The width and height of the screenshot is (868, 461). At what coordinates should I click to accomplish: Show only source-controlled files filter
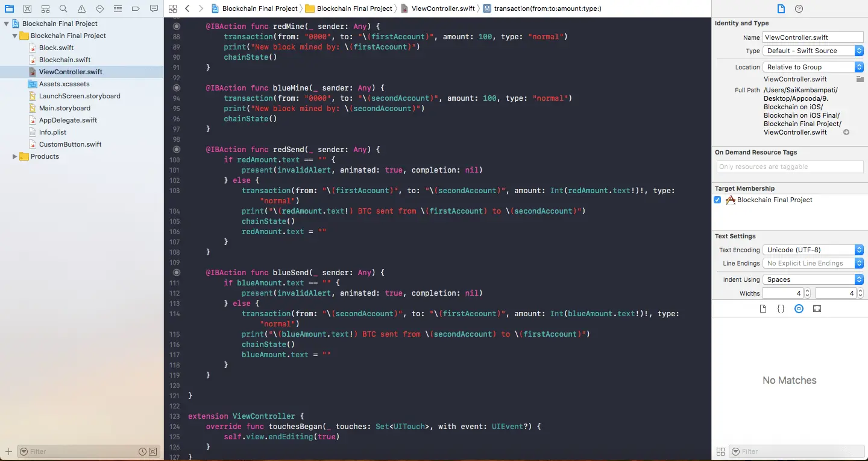(x=153, y=451)
